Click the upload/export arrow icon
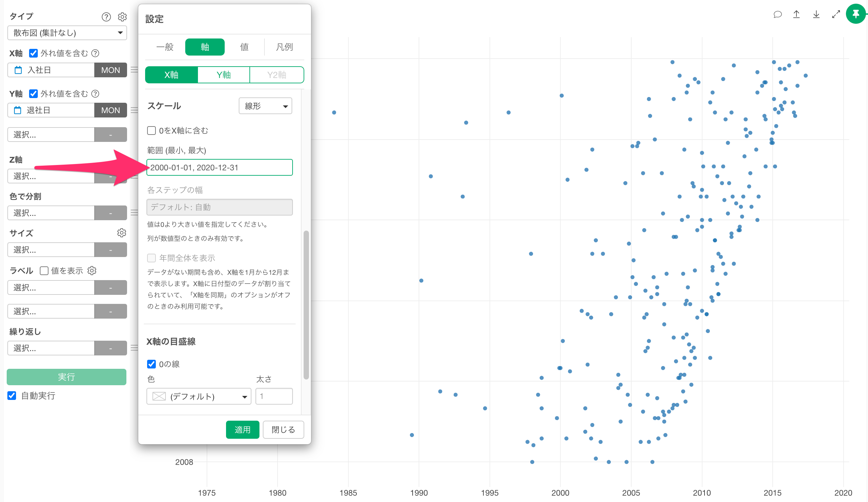 tap(796, 14)
